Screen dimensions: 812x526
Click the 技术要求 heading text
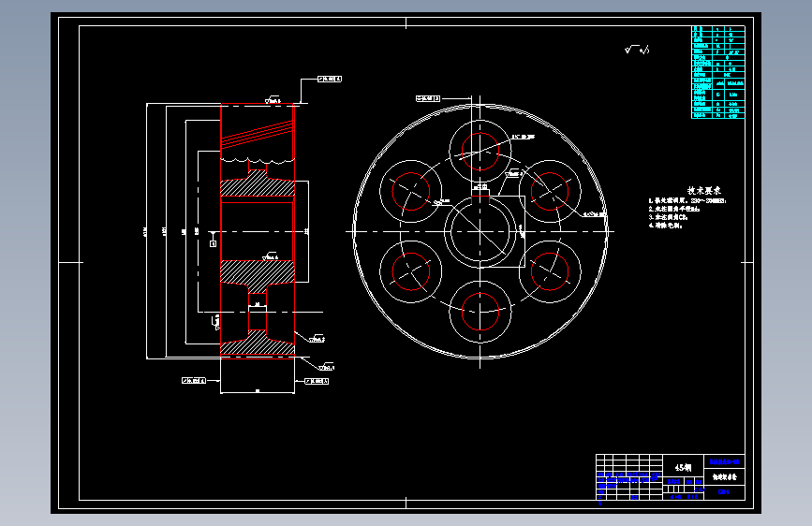(x=703, y=191)
